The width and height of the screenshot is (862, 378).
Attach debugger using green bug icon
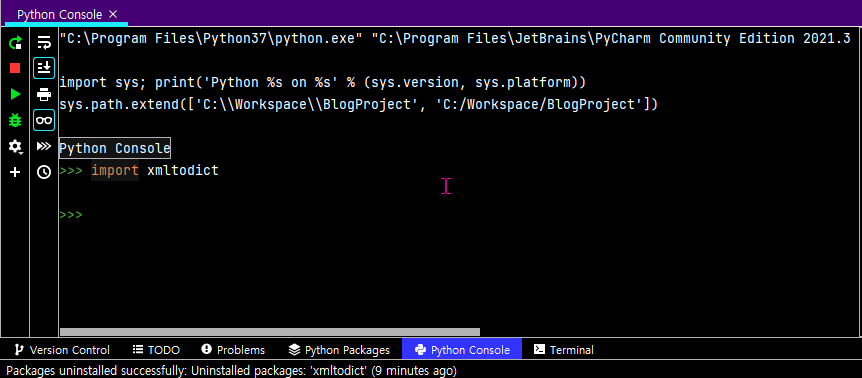15,120
